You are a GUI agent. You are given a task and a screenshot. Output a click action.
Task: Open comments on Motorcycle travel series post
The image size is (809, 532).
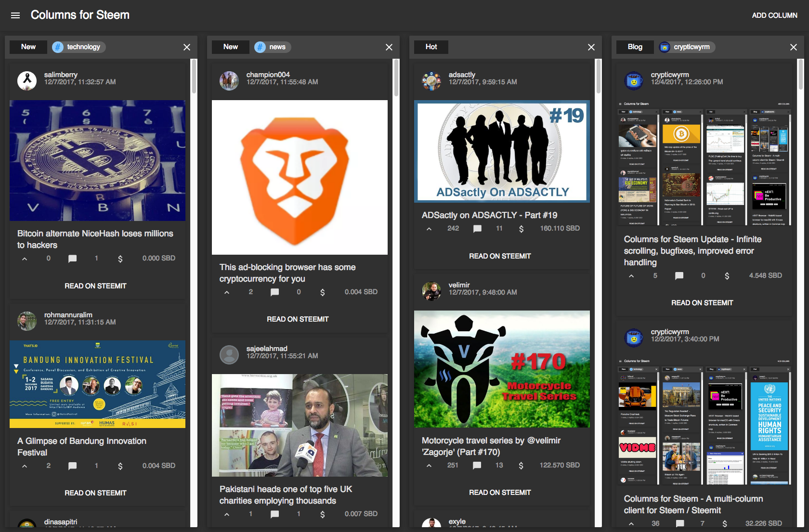[x=477, y=466]
